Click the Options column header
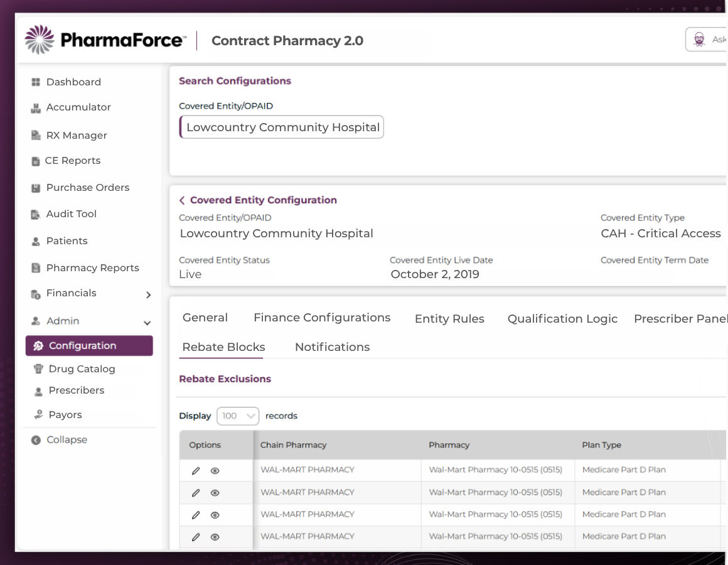Image resolution: width=728 pixels, height=565 pixels. coord(205,444)
